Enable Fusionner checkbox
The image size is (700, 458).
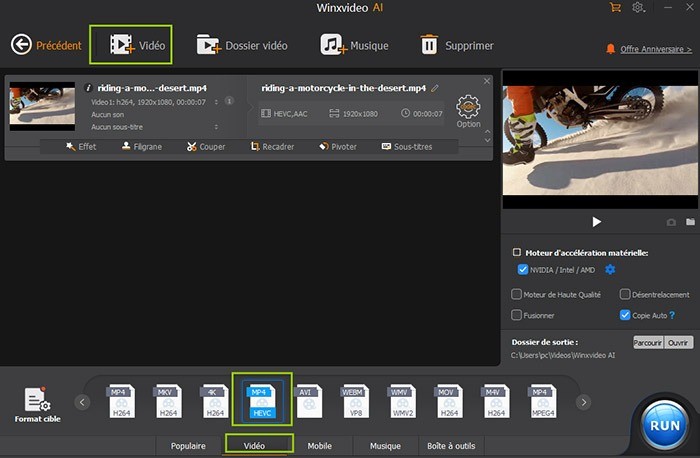pyautogui.click(x=516, y=315)
